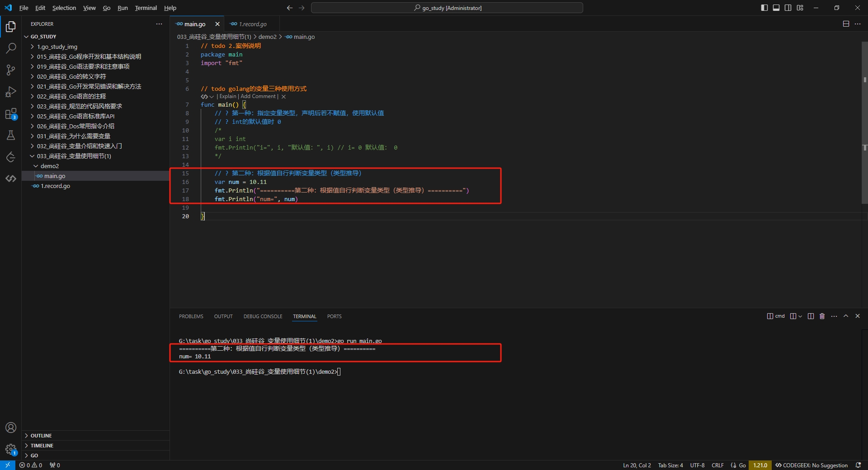The width and height of the screenshot is (868, 470).
Task: Kill terminal using the trash icon
Action: tap(822, 316)
